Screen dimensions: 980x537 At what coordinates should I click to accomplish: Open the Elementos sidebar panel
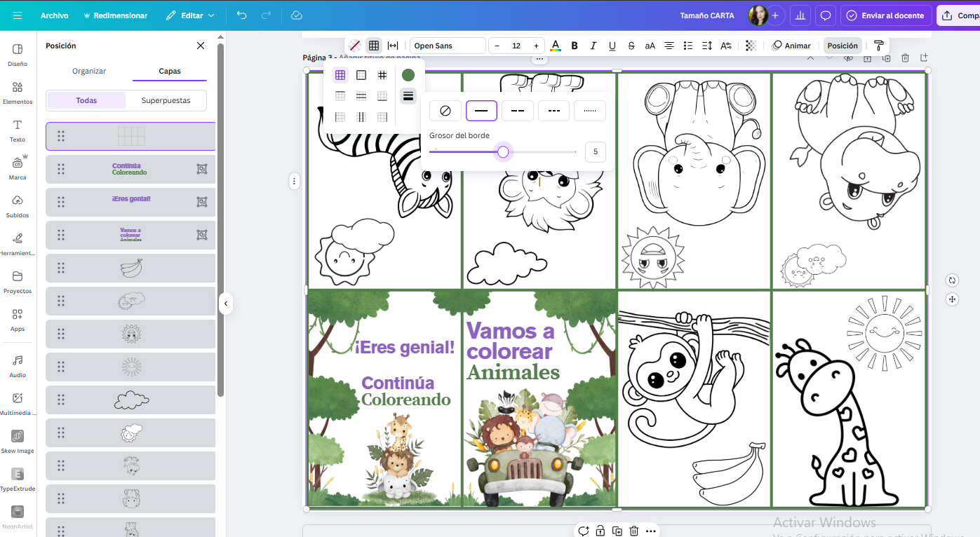18,92
